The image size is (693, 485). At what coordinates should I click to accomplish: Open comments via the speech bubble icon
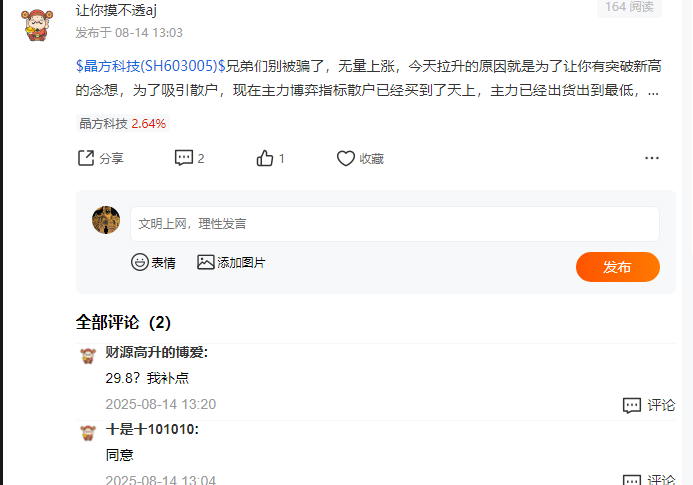(183, 158)
